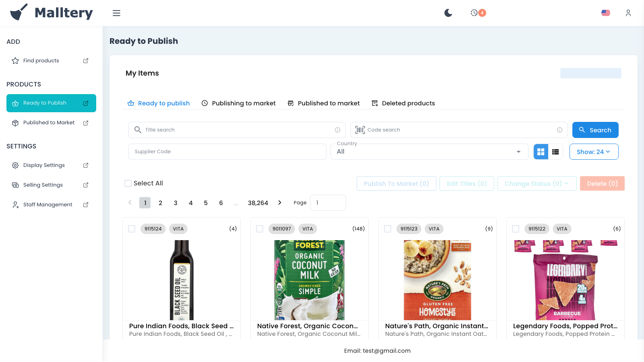Open the US flag language selector
This screenshot has height=362, width=644.
point(605,13)
